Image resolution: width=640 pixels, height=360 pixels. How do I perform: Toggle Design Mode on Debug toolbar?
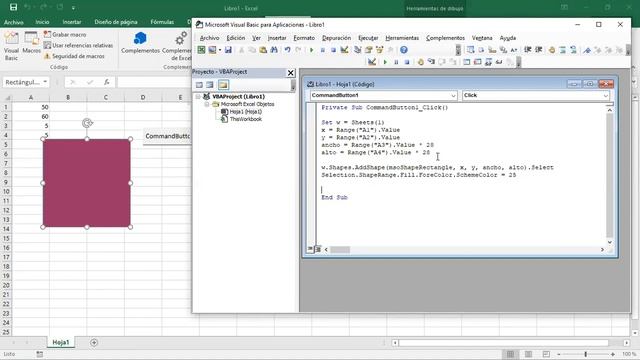[x=371, y=62]
